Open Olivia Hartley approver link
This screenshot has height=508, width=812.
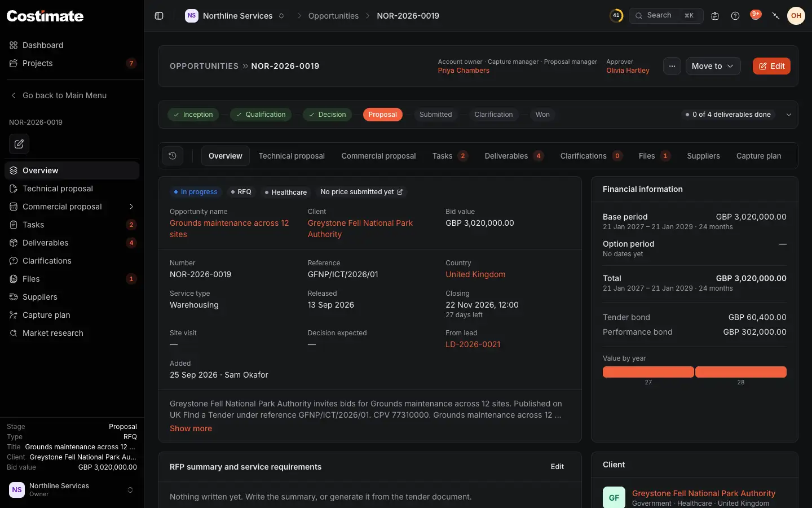click(628, 71)
